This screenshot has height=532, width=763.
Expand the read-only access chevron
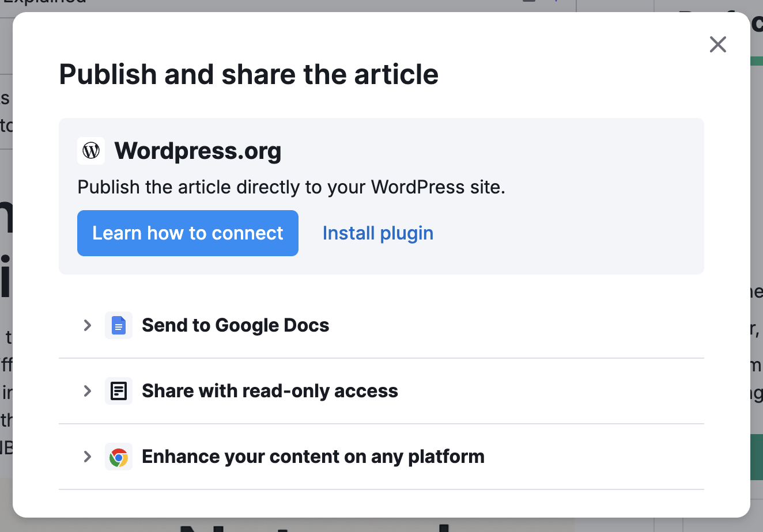(88, 392)
